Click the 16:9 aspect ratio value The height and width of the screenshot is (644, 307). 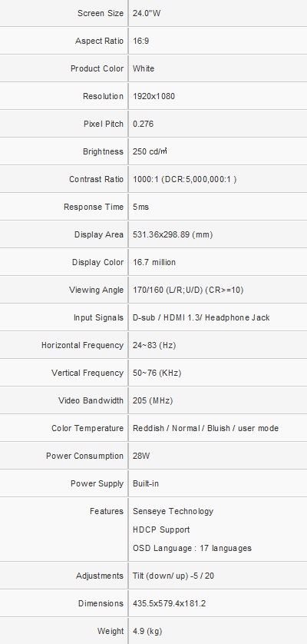tap(140, 41)
